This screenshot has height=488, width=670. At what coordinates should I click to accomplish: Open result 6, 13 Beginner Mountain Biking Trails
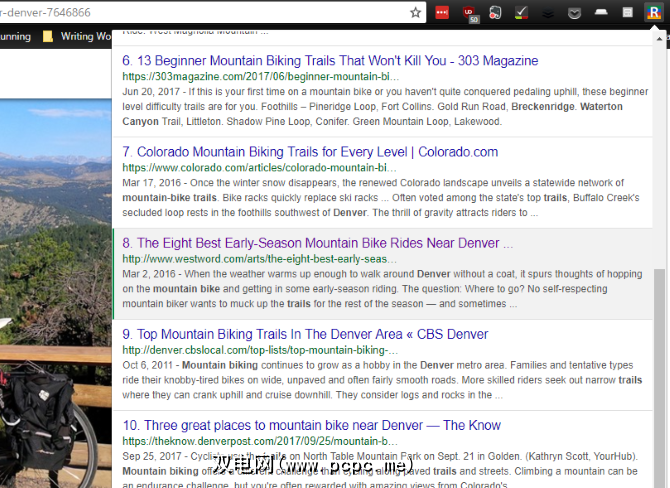coord(330,61)
